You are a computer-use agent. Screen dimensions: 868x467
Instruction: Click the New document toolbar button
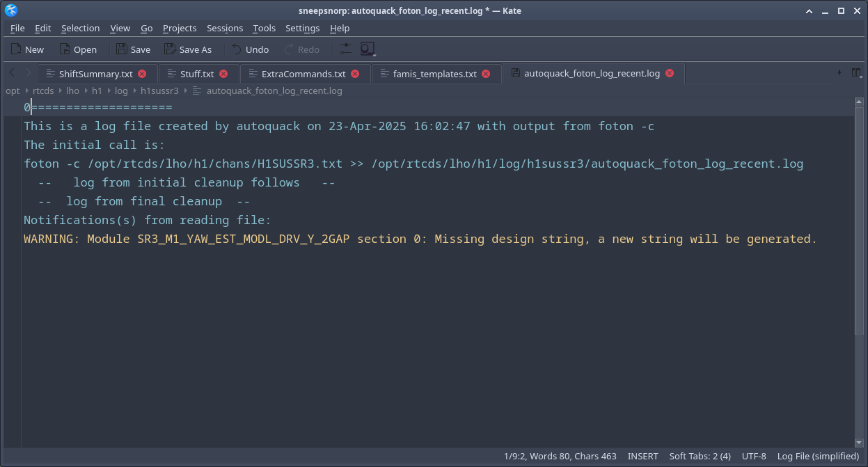point(27,49)
